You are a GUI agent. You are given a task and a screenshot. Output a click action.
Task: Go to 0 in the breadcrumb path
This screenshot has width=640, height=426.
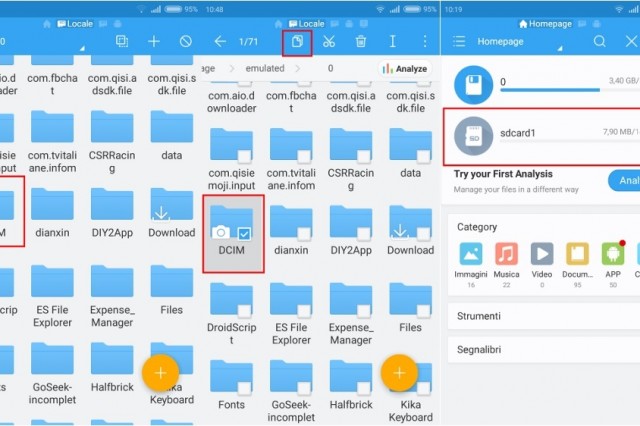point(330,69)
